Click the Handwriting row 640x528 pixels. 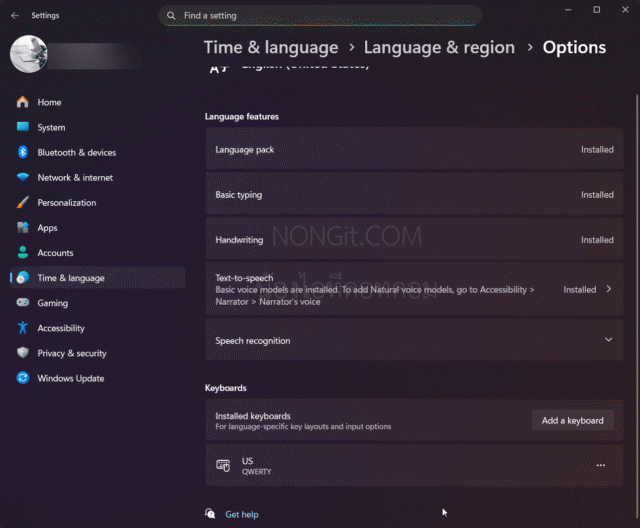pyautogui.click(x=414, y=240)
